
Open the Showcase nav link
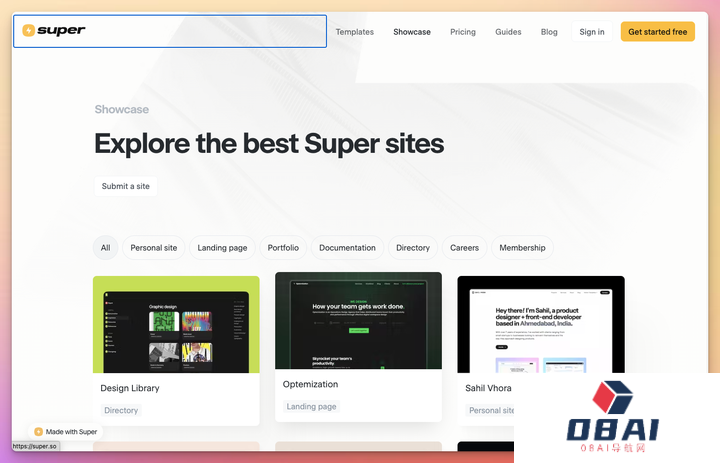coord(412,32)
